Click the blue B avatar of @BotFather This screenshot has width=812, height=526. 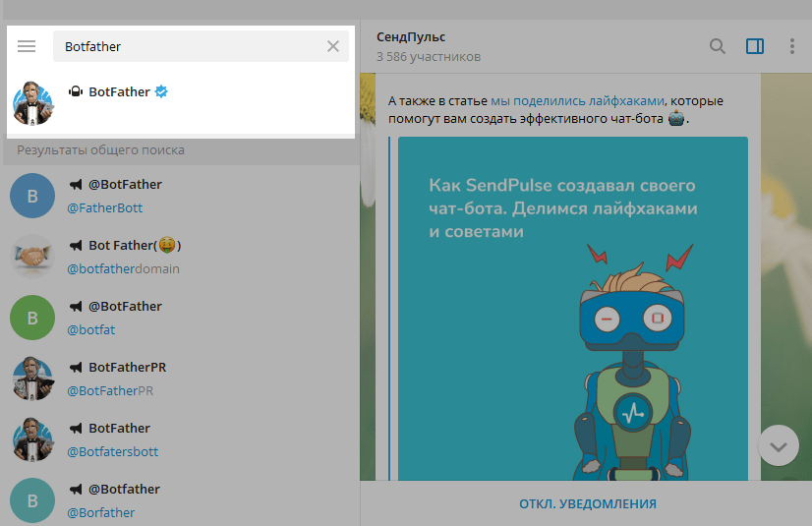[x=32, y=196]
